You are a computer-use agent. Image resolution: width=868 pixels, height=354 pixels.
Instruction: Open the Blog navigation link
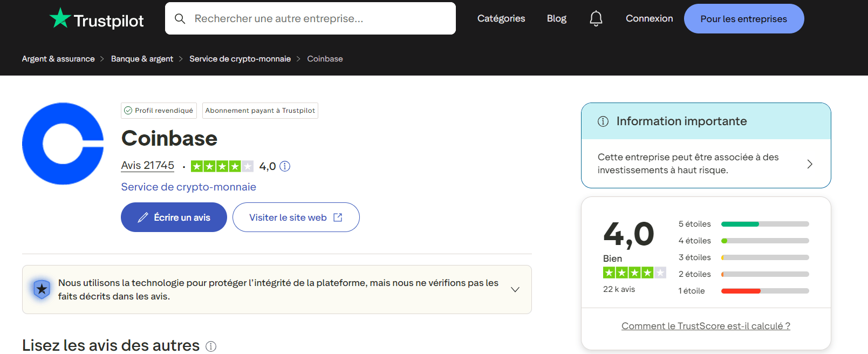point(557,18)
